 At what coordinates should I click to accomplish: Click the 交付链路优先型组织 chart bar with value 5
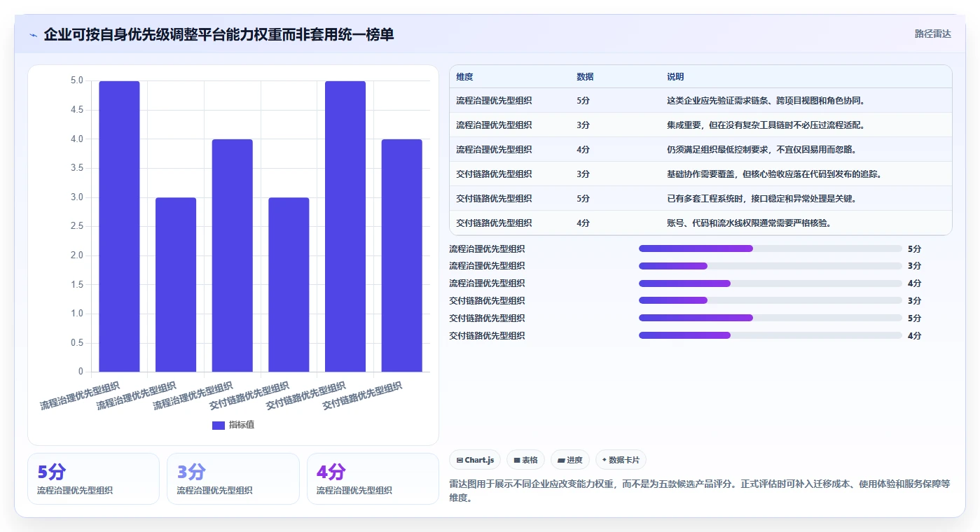point(345,226)
